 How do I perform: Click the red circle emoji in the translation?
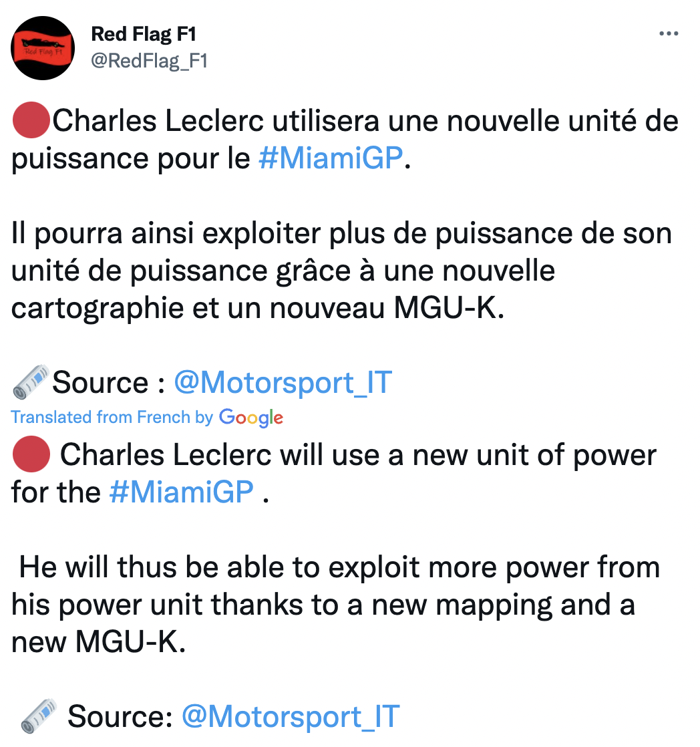31,456
